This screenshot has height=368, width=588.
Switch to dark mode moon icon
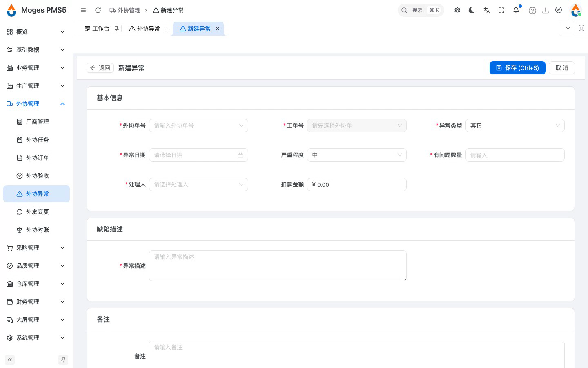(x=472, y=10)
